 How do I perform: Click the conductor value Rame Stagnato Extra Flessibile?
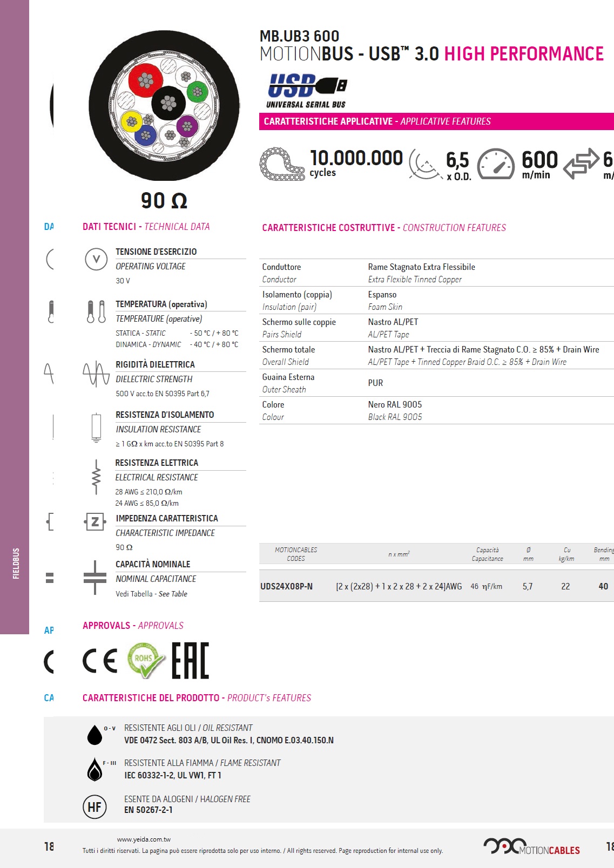(422, 267)
